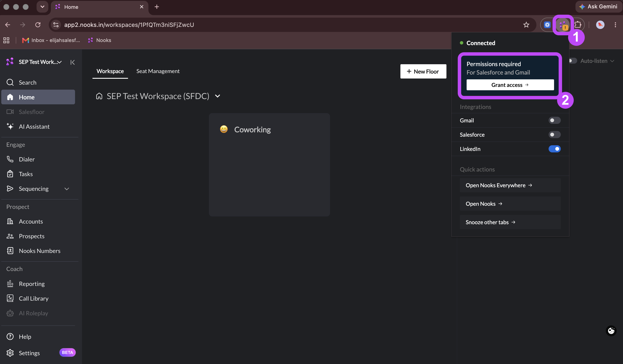This screenshot has width=623, height=364.
Task: Open the Call Library icon
Action: pyautogui.click(x=10, y=298)
